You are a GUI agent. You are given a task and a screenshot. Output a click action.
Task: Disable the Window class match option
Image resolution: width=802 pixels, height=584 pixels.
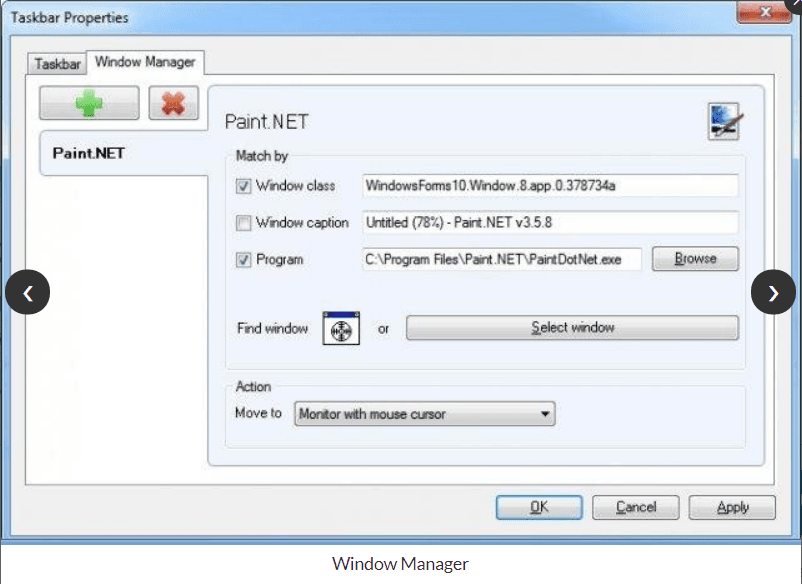243,186
